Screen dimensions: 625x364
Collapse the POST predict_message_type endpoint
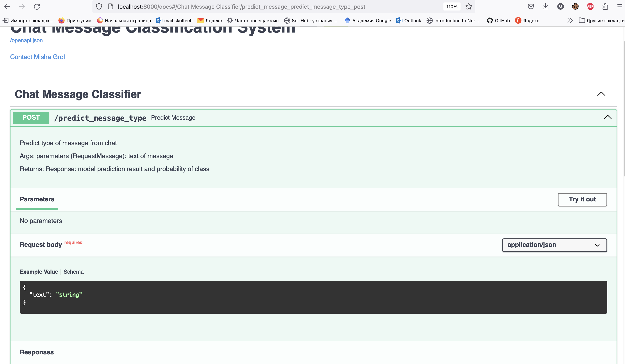607,117
